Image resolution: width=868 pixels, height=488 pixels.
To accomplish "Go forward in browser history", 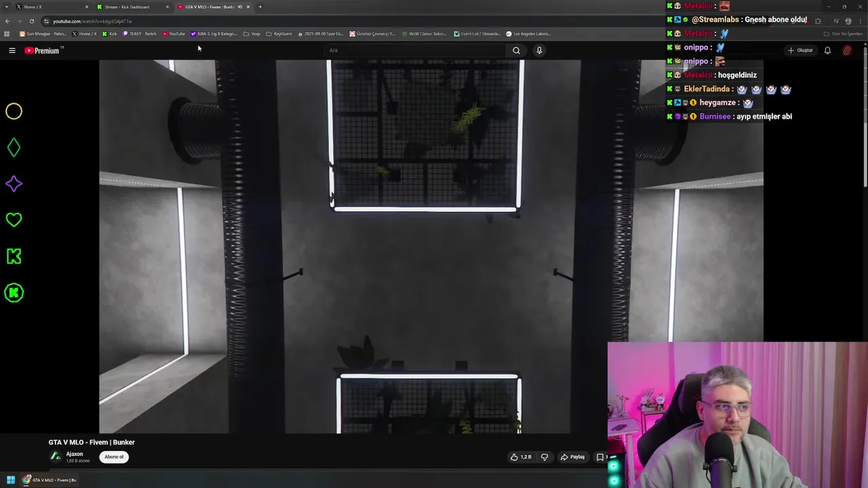I will click(19, 21).
